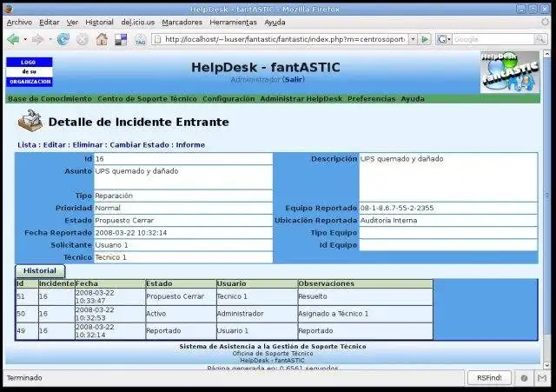Click the mail icon in status bar
The image size is (556, 392).
[x=542, y=378]
